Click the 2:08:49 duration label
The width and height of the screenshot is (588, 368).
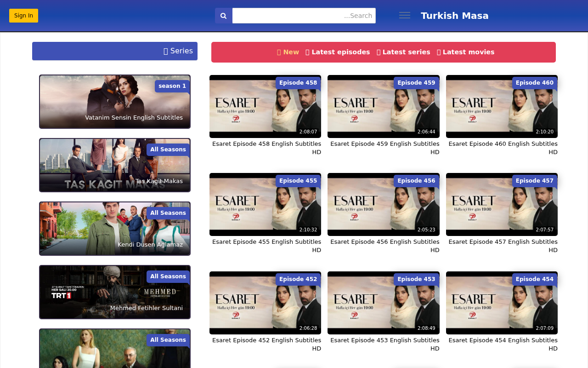[426, 328]
